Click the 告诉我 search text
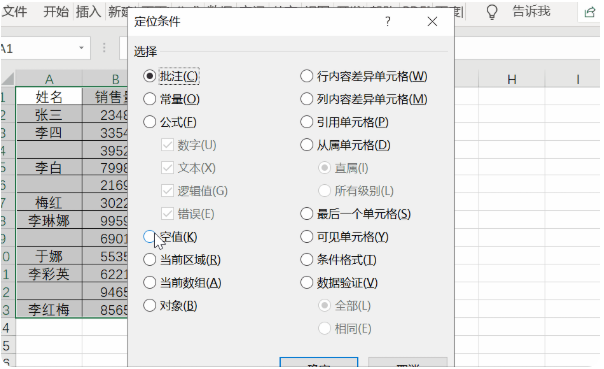The width and height of the screenshot is (604, 369). tap(531, 12)
